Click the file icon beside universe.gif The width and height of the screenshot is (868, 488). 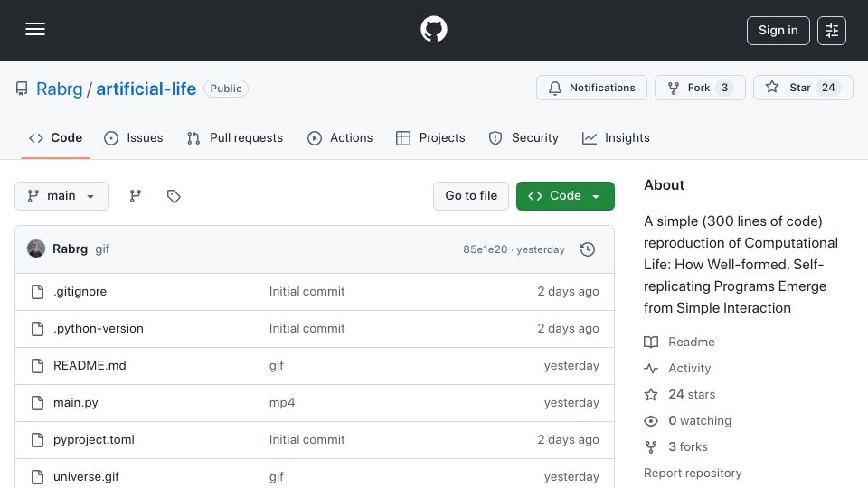[x=37, y=477]
